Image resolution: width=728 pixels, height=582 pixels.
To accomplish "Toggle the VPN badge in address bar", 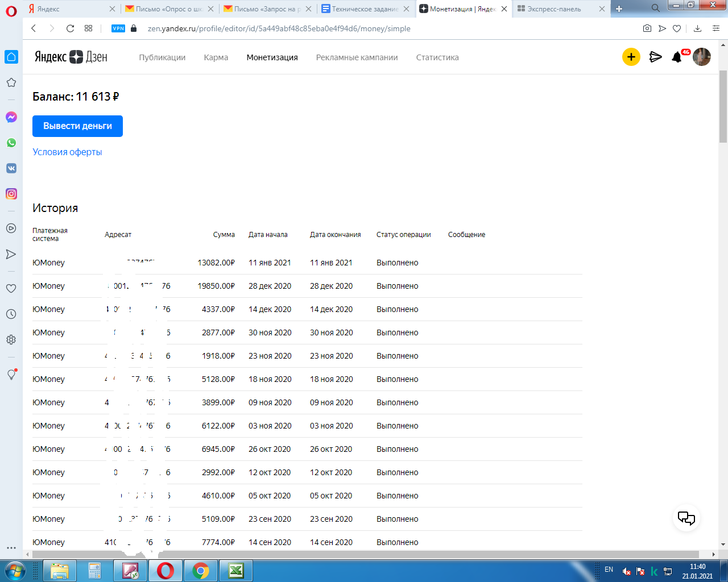I will [118, 28].
